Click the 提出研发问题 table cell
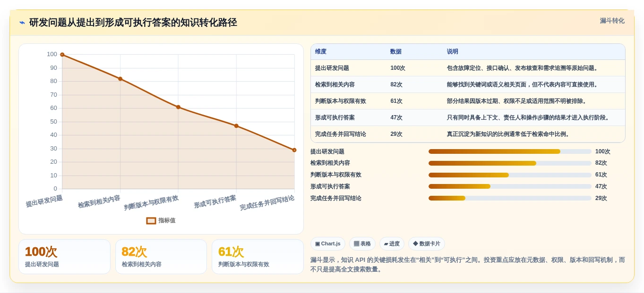 (x=332, y=68)
